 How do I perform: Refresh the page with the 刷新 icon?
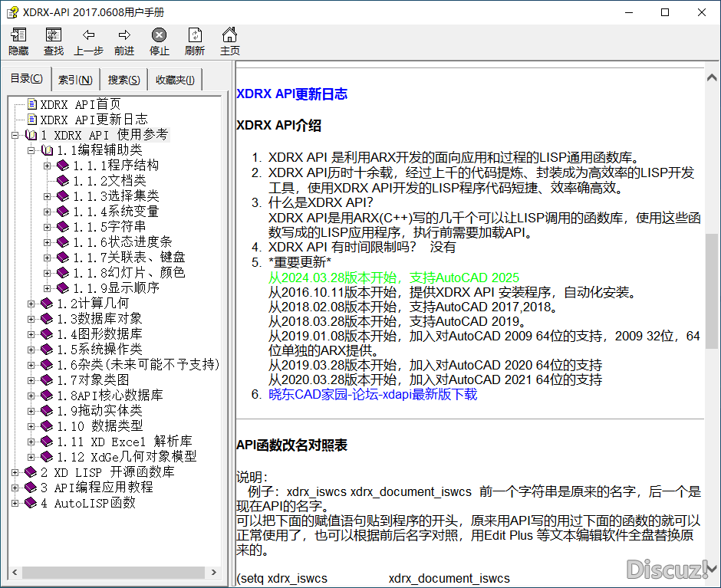195,35
